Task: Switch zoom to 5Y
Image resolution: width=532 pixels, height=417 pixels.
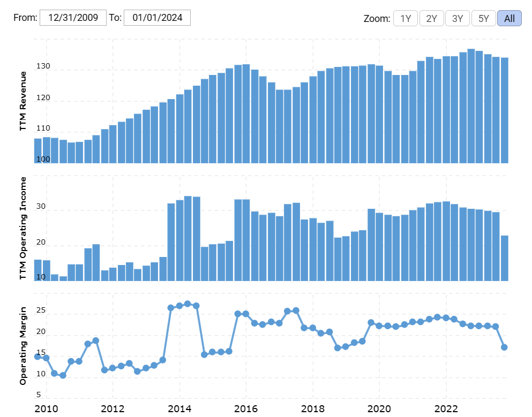Action: pyautogui.click(x=483, y=18)
